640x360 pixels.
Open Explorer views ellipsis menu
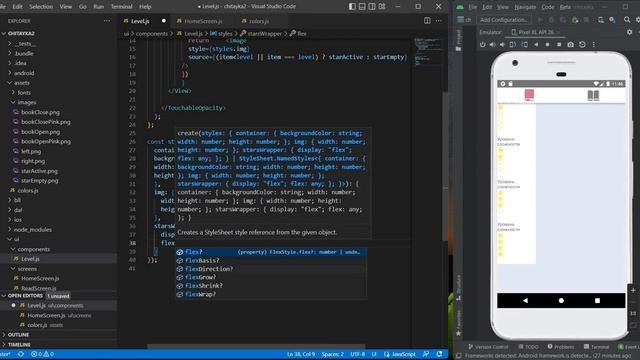pyautogui.click(x=107, y=21)
